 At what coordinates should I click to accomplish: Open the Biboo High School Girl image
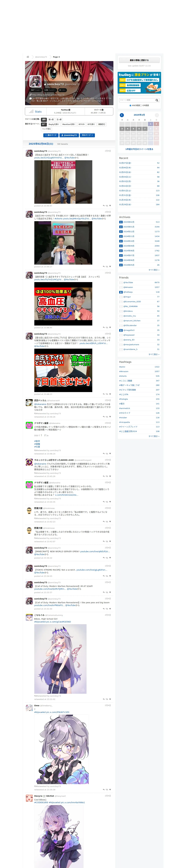pos(60,659)
